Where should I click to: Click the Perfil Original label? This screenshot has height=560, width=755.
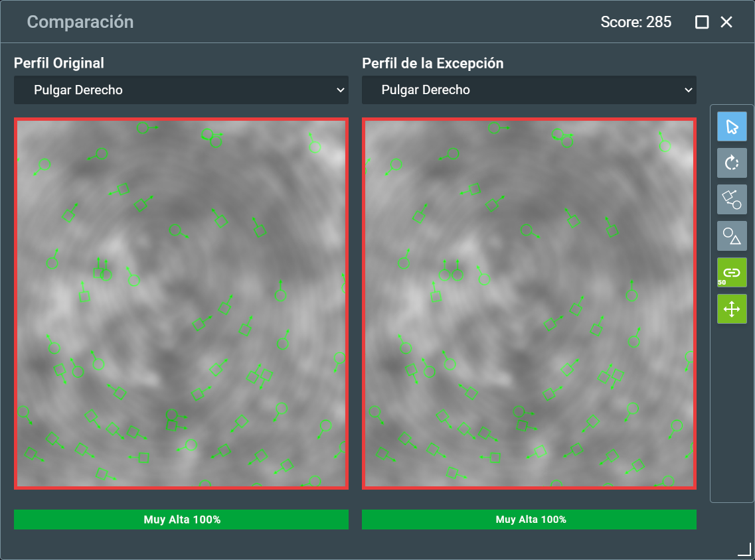click(x=58, y=63)
